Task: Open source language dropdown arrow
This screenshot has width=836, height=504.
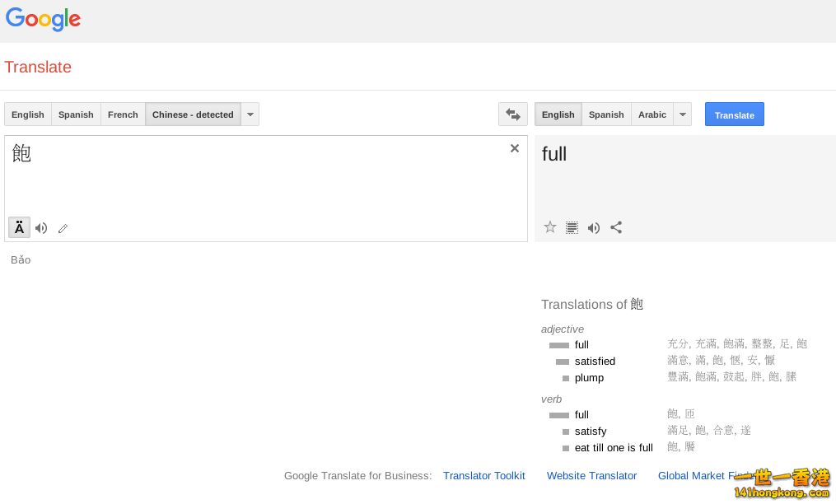Action: pos(250,114)
